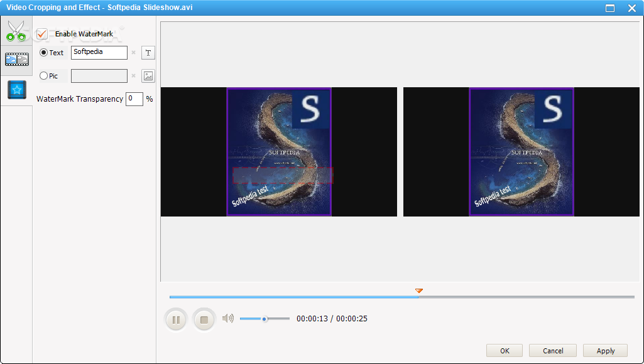Click the Apply button

click(606, 351)
